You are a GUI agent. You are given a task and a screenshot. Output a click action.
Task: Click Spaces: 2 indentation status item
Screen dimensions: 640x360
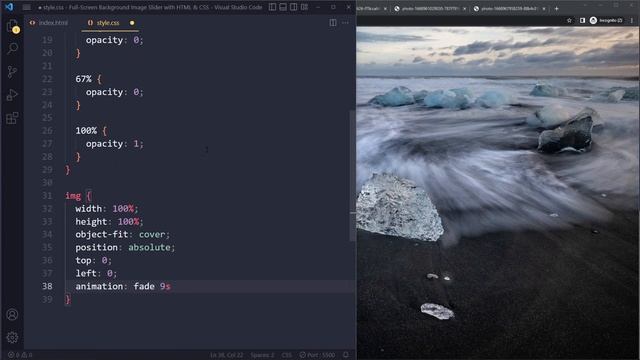click(x=262, y=355)
